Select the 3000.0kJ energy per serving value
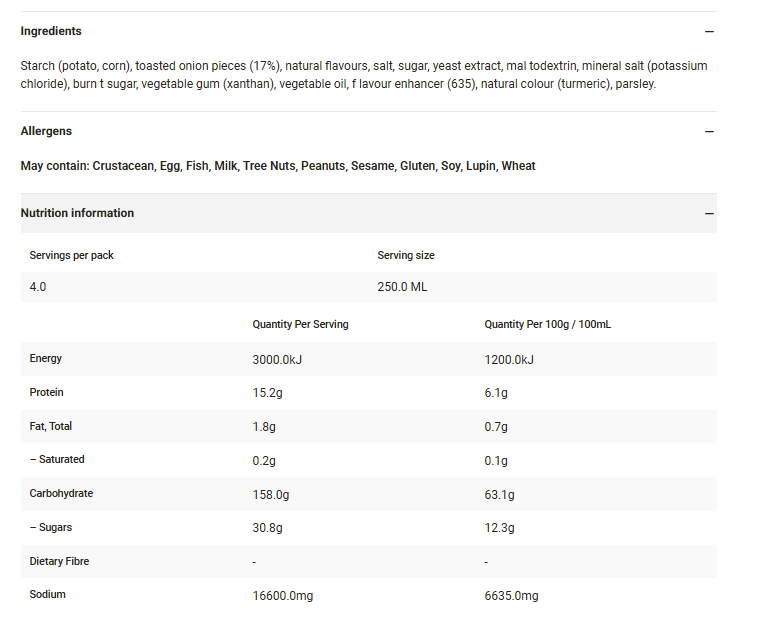The height and width of the screenshot is (626, 763). click(x=277, y=359)
